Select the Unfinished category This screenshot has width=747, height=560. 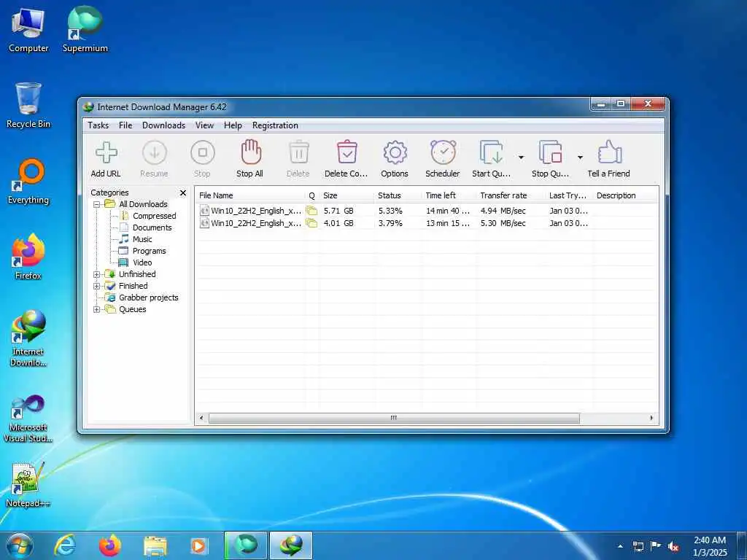[x=137, y=274]
